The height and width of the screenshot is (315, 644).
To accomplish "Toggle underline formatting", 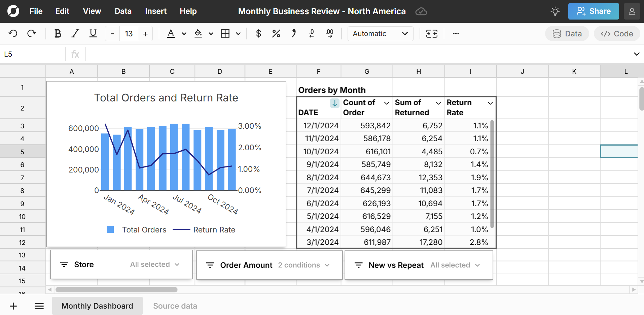I will [93, 33].
